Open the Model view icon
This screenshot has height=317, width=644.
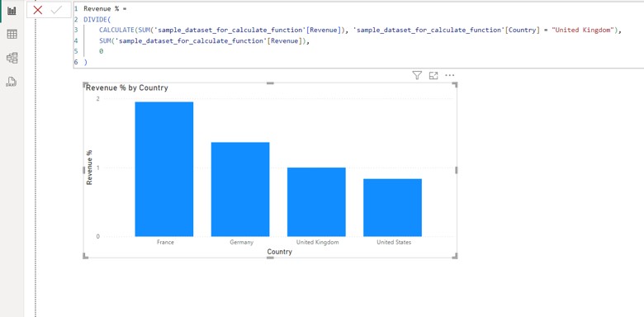(x=12, y=58)
